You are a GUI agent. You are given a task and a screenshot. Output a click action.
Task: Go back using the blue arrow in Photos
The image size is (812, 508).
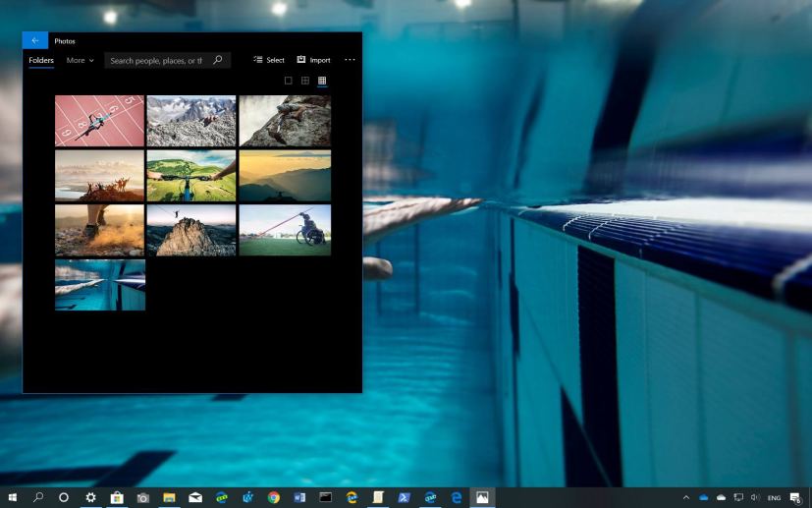(35, 40)
